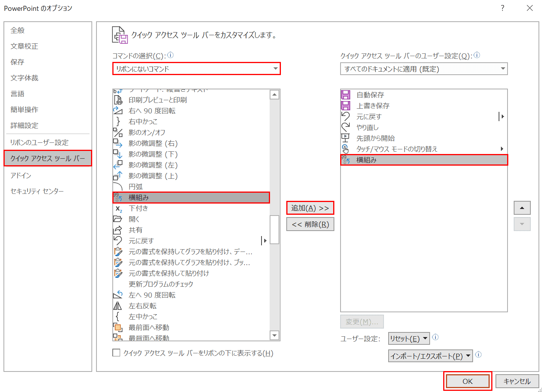Click split arrow of 元に戻す in right list
Image resolution: width=542 pixels, height=392 pixels.
pos(502,116)
